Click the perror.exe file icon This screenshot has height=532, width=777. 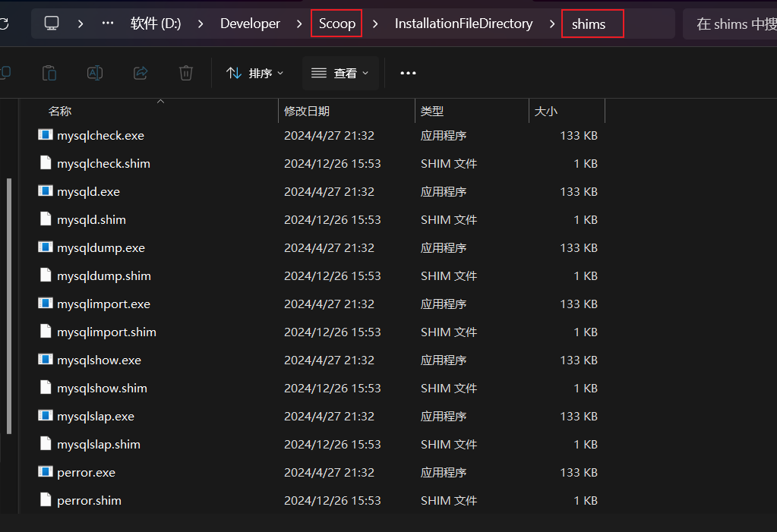coord(46,471)
